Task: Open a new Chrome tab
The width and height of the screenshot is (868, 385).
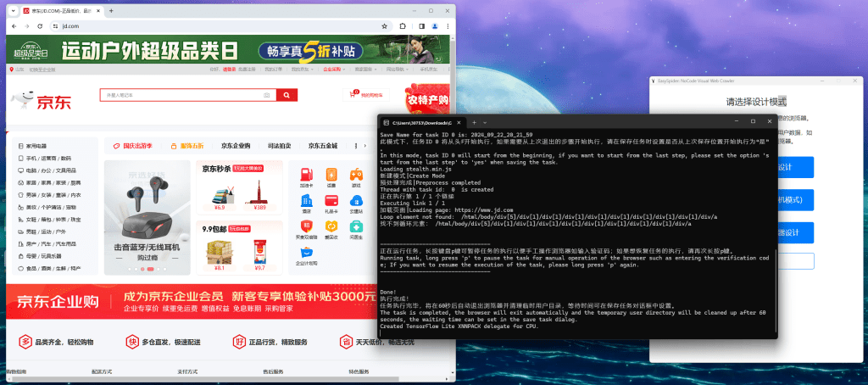Action: point(111,11)
